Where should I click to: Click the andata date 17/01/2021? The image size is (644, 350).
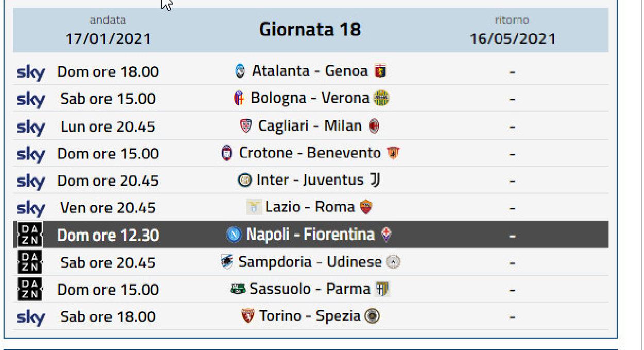click(108, 39)
